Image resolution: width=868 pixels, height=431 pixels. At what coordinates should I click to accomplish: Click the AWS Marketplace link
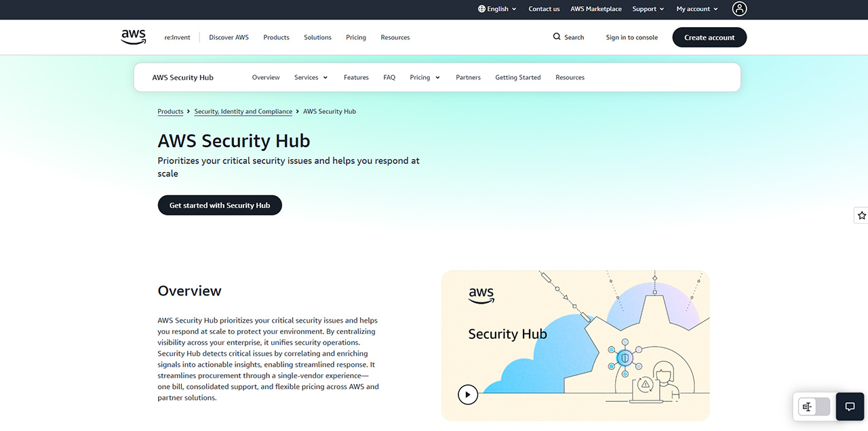(x=596, y=9)
